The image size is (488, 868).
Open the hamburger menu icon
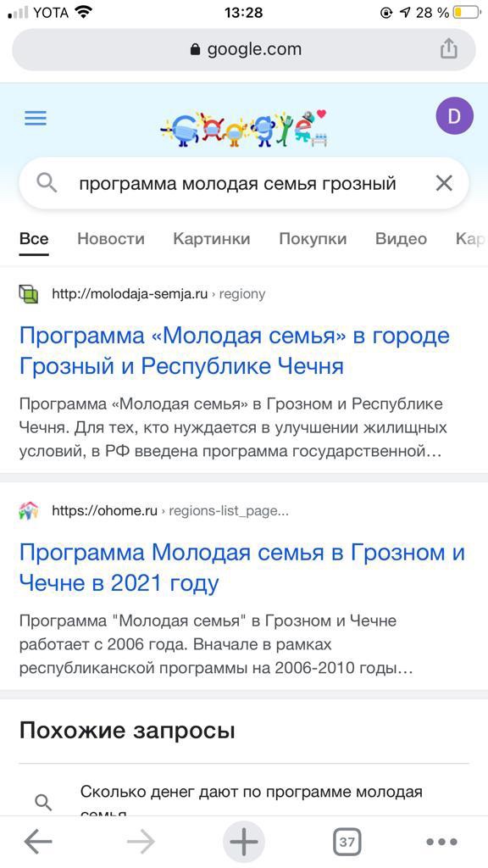pos(36,118)
